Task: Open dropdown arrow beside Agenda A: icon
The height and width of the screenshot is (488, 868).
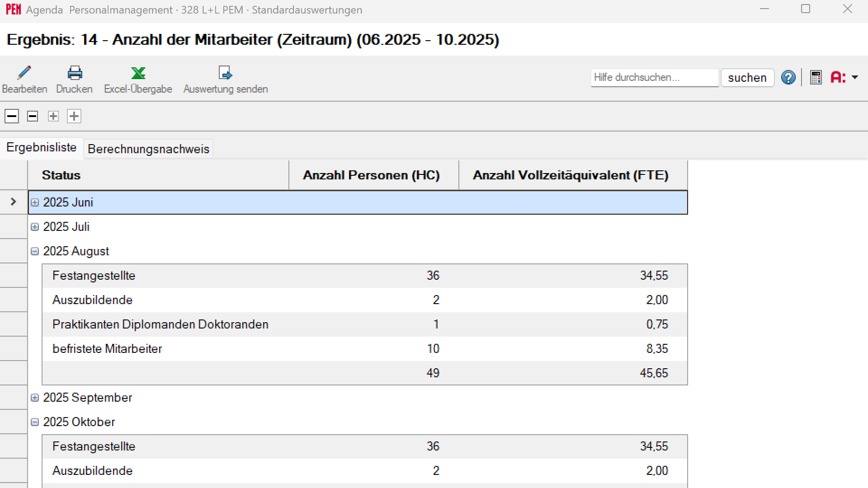Action: point(855,77)
